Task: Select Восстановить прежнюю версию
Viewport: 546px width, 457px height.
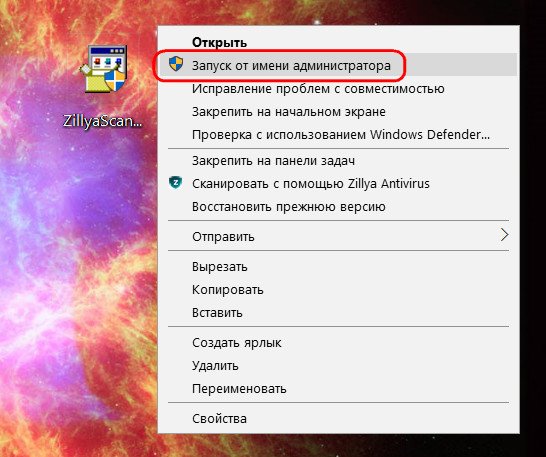Action: point(338,207)
